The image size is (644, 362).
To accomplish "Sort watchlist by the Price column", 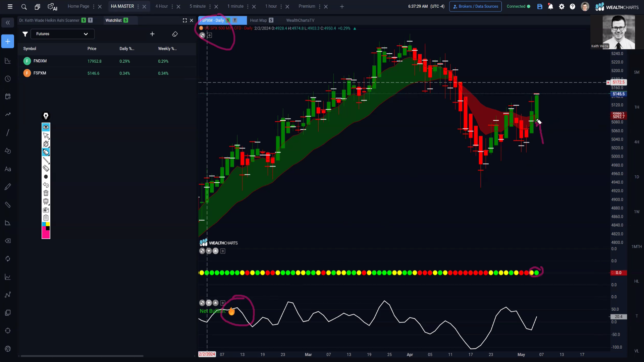I will [92, 49].
